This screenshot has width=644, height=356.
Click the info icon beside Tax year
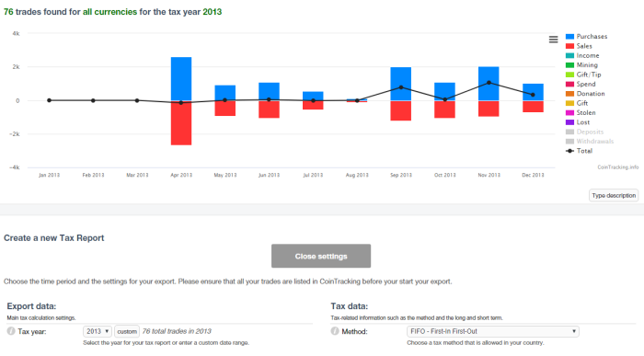point(11,331)
